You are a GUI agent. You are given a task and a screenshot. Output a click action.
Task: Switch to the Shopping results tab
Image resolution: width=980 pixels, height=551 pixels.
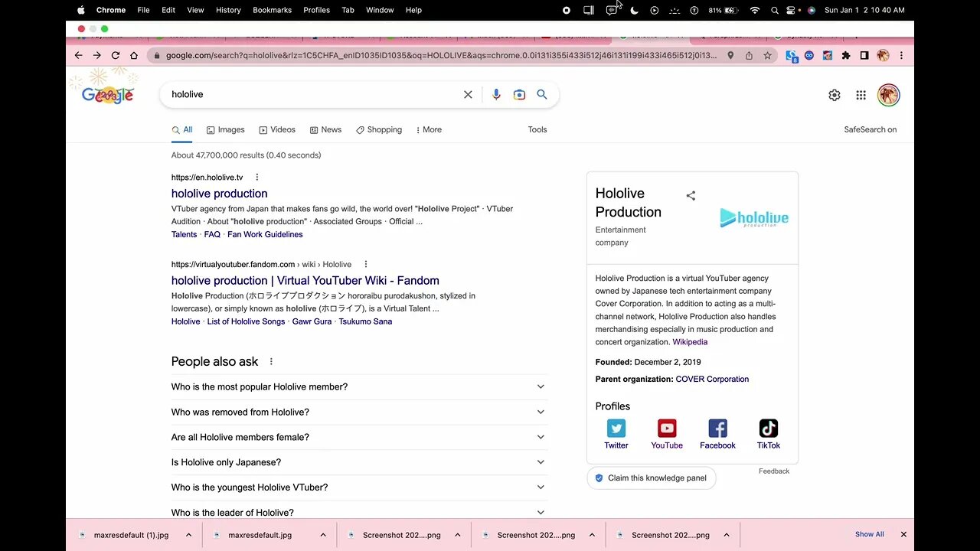click(379, 129)
